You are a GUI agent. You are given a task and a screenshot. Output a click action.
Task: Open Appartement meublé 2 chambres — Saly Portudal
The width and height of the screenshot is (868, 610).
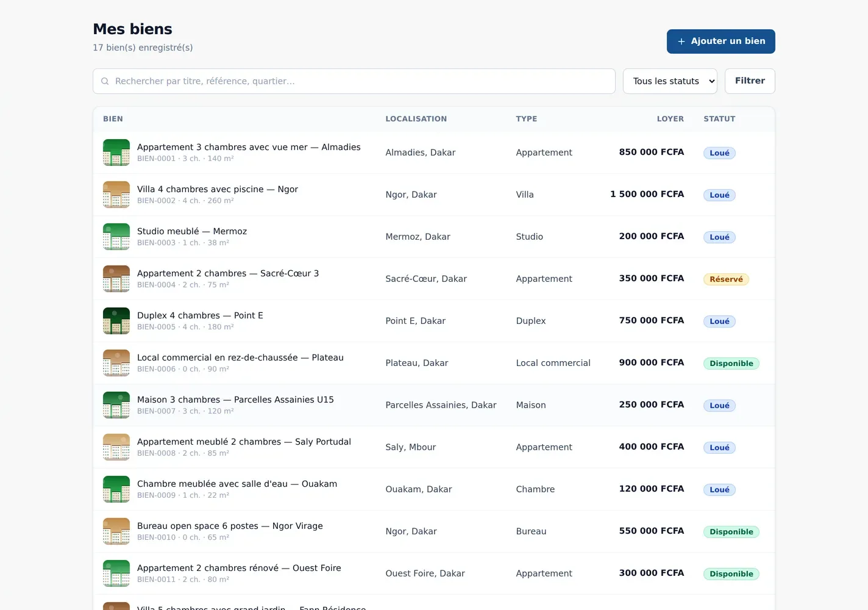tap(244, 442)
